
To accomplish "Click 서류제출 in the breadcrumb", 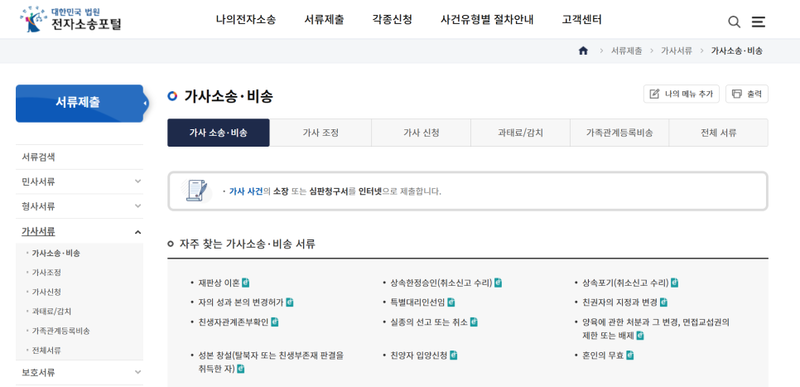I will [x=627, y=50].
